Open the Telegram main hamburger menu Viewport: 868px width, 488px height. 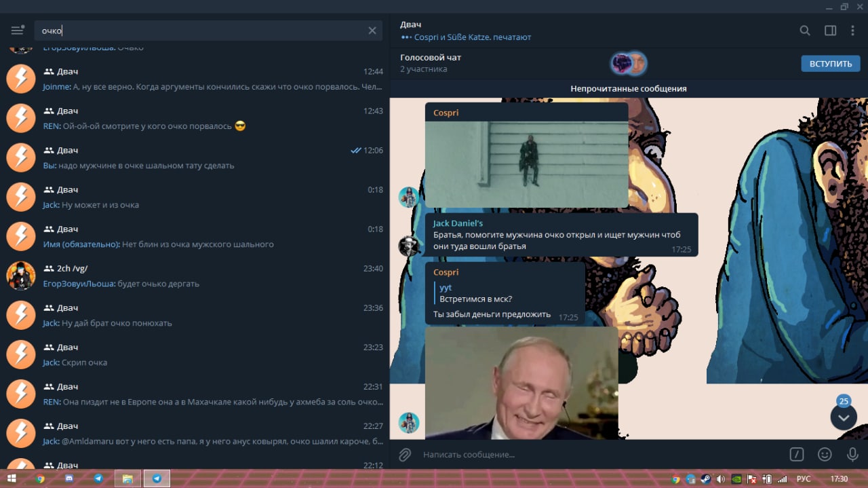click(x=18, y=31)
